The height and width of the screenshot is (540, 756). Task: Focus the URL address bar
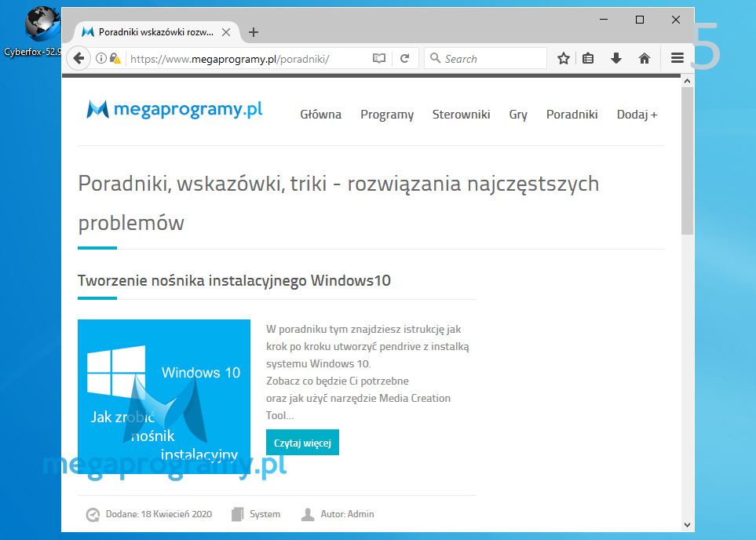248,59
